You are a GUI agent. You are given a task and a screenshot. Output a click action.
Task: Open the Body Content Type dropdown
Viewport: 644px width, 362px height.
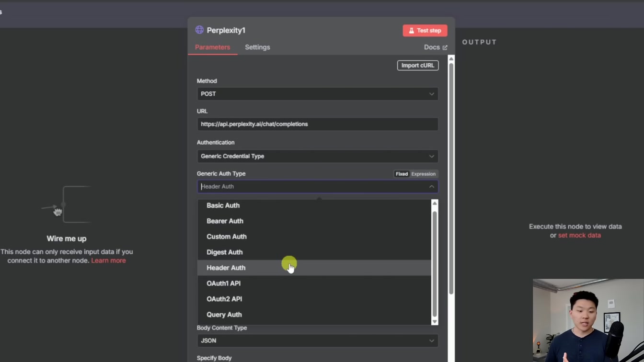(318, 341)
